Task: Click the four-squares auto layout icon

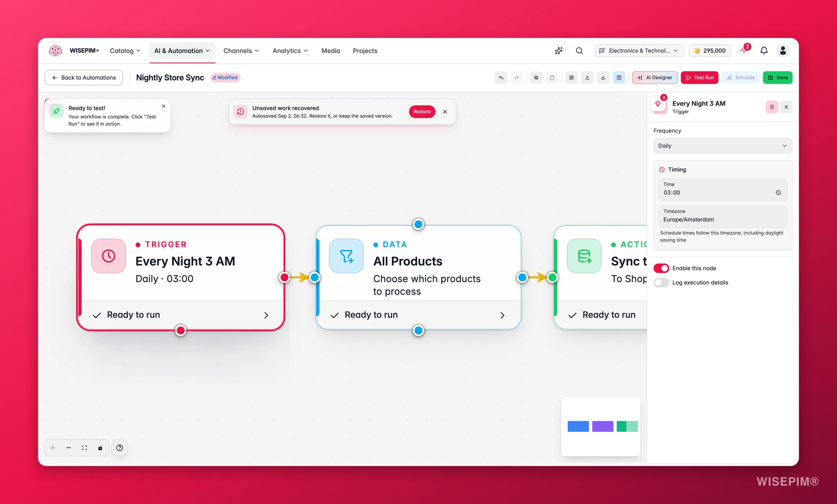Action: tap(571, 77)
